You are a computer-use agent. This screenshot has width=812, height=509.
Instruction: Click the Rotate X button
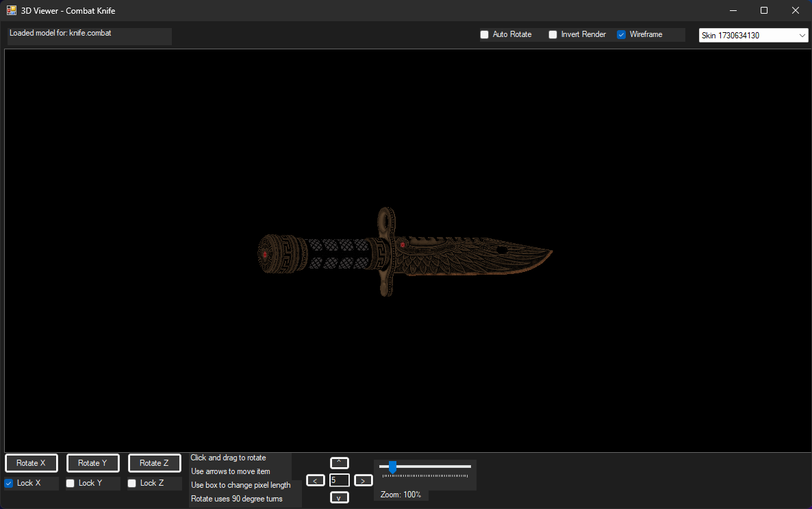[x=31, y=462]
